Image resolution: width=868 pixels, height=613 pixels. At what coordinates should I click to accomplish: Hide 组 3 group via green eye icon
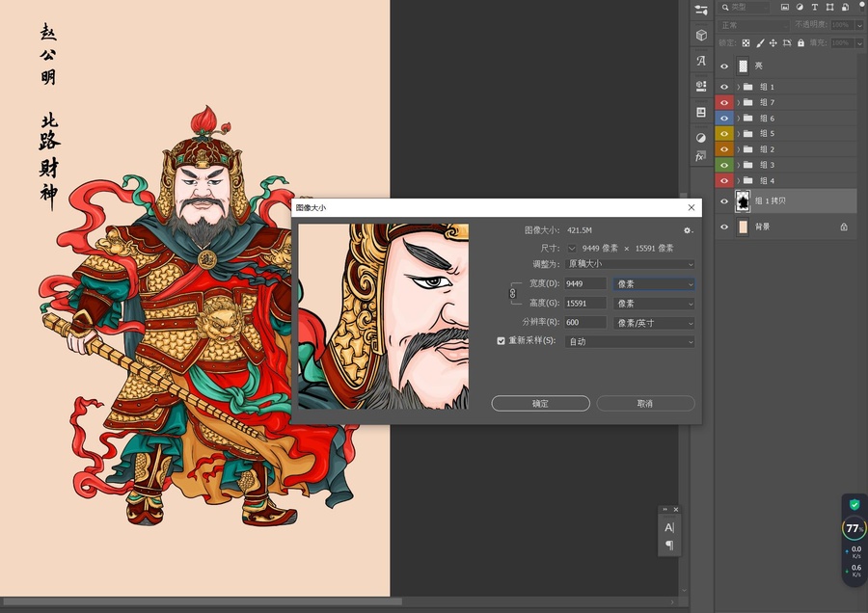(x=724, y=165)
